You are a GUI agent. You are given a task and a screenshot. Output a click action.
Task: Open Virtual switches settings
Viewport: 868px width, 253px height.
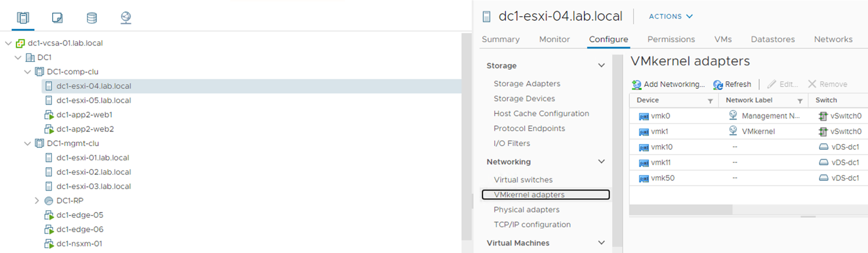pos(523,179)
